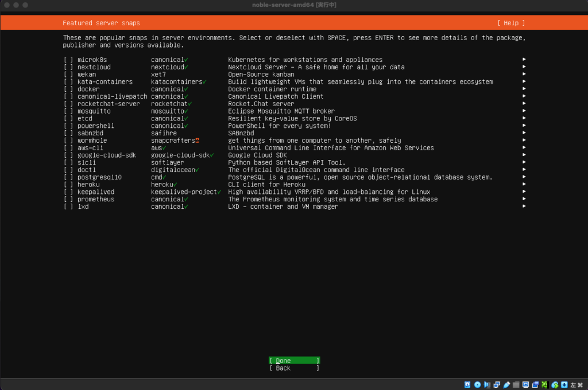
Task: Click the 'PowerShell for every system!' description
Action: click(x=280, y=126)
